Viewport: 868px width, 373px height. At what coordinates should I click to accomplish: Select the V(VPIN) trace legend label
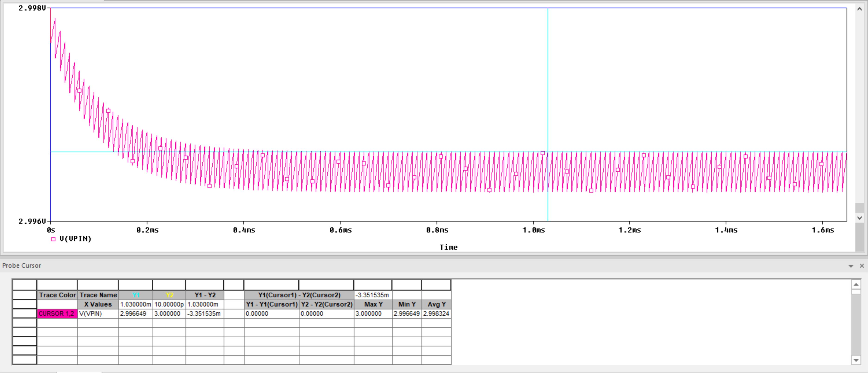[75, 239]
